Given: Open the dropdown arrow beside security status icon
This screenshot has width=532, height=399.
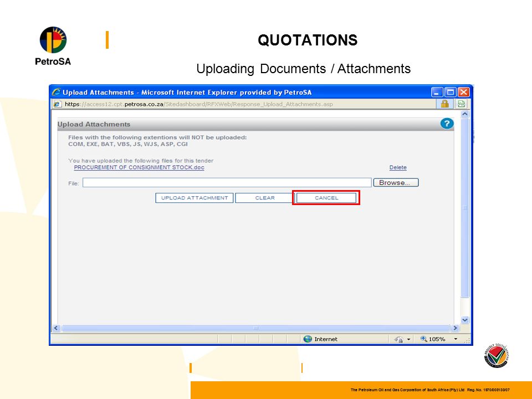Looking at the screenshot, I should [408, 339].
